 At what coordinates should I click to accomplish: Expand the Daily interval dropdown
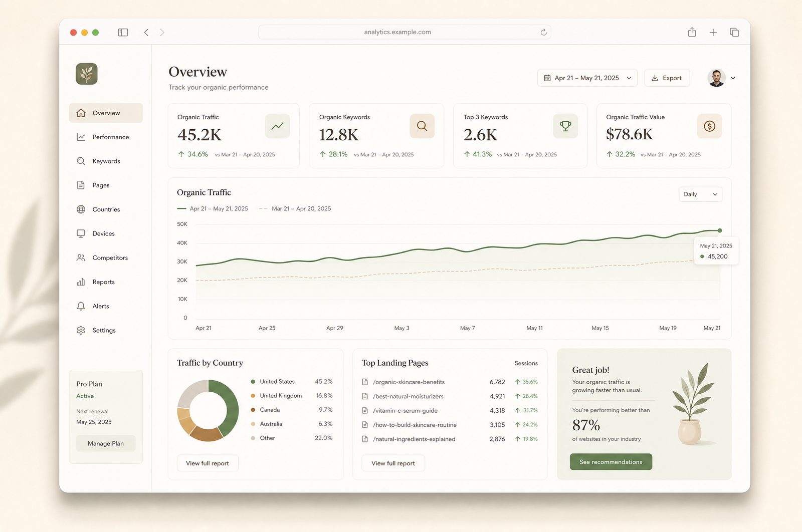pos(700,194)
